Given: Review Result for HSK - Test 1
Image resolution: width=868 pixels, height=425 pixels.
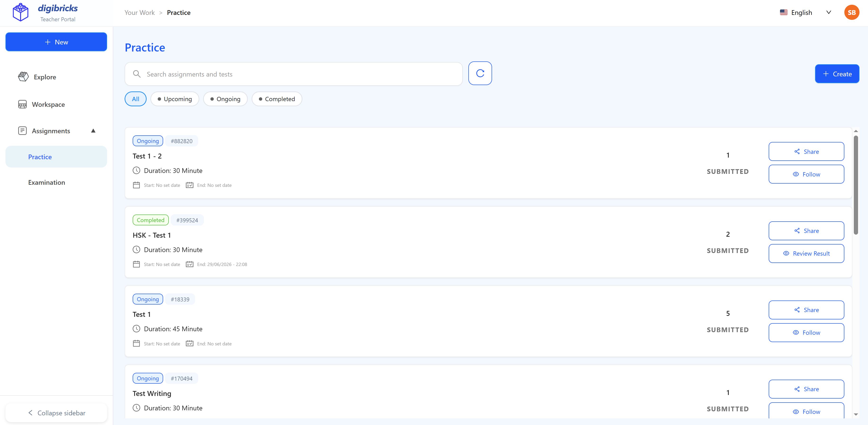Looking at the screenshot, I should coord(806,253).
